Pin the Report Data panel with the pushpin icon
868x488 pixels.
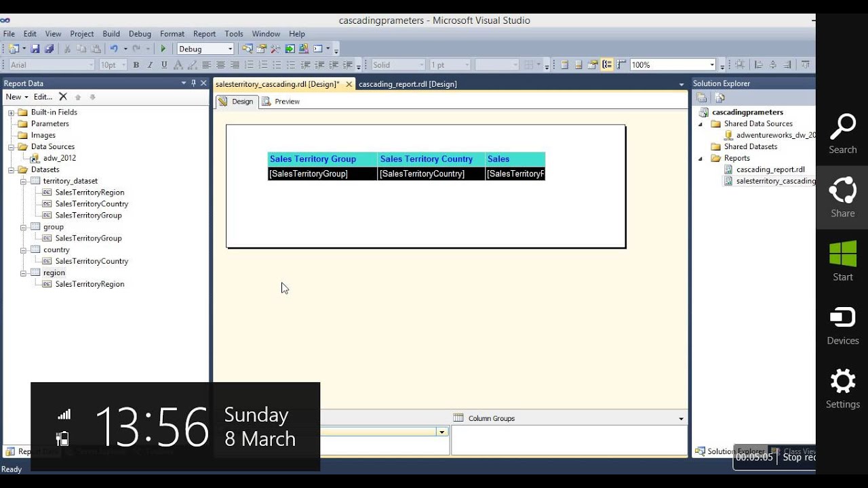pos(193,83)
